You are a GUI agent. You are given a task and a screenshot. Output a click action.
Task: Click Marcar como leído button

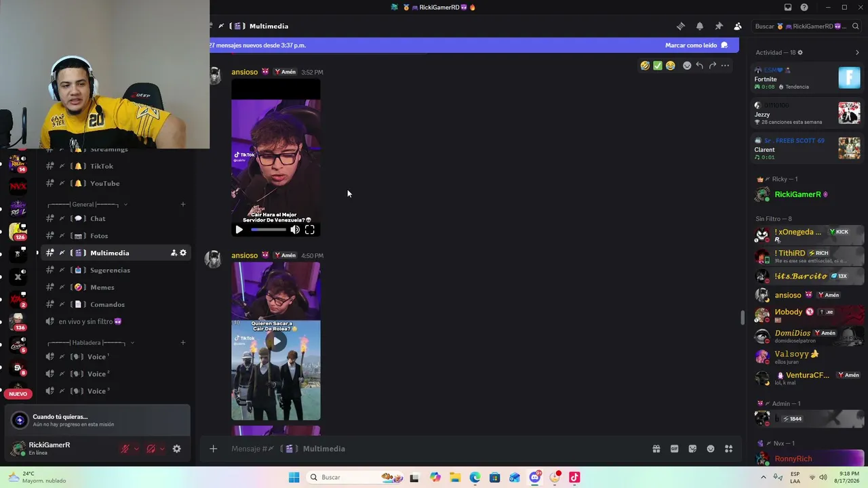point(696,45)
